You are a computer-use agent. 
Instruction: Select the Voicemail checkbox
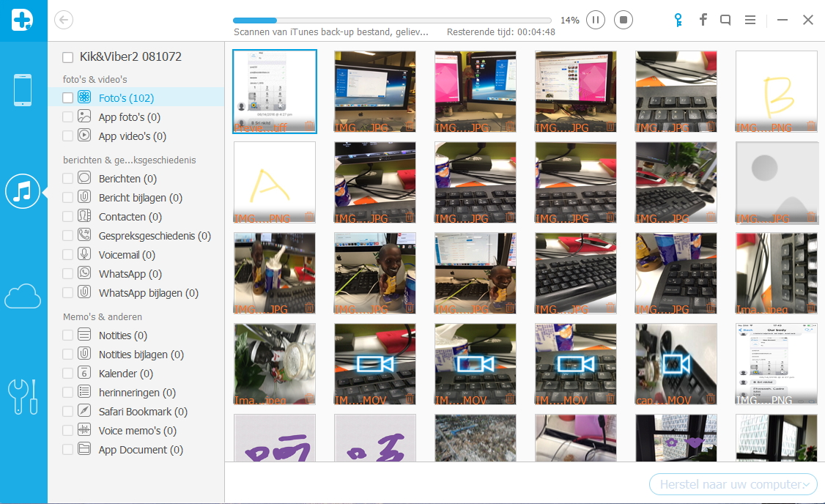[x=67, y=255]
